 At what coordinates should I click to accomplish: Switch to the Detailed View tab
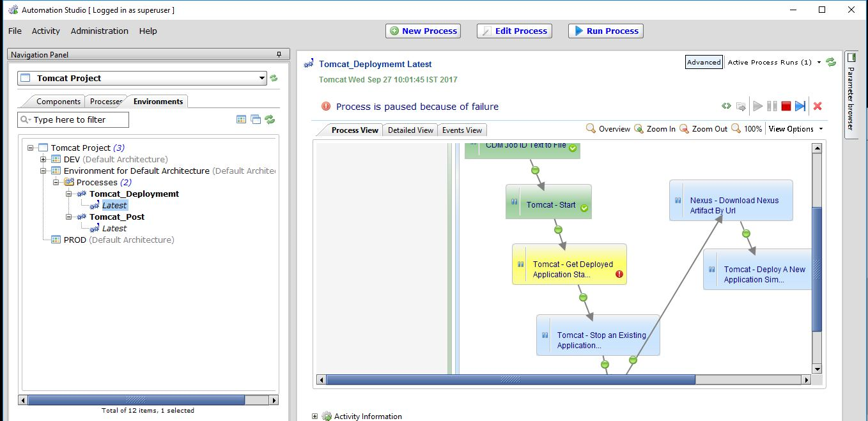tap(410, 130)
